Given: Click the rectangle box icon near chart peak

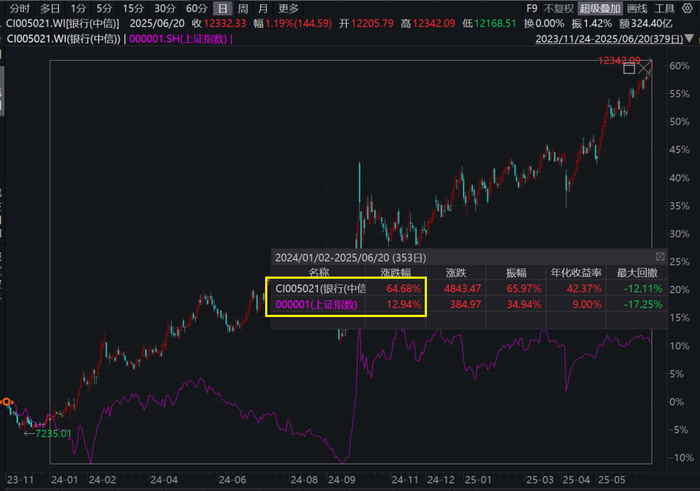Looking at the screenshot, I should tap(629, 68).
